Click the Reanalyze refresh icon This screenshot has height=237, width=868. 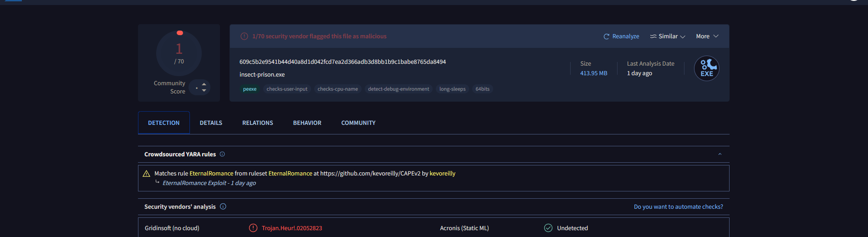606,36
